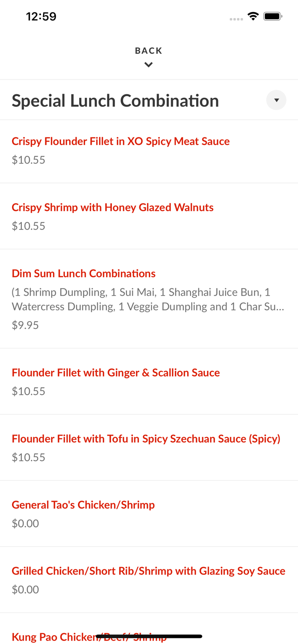Select the spicy Szechuan flounder fillet with tofu
This screenshot has height=644, width=298.
pyautogui.click(x=146, y=439)
